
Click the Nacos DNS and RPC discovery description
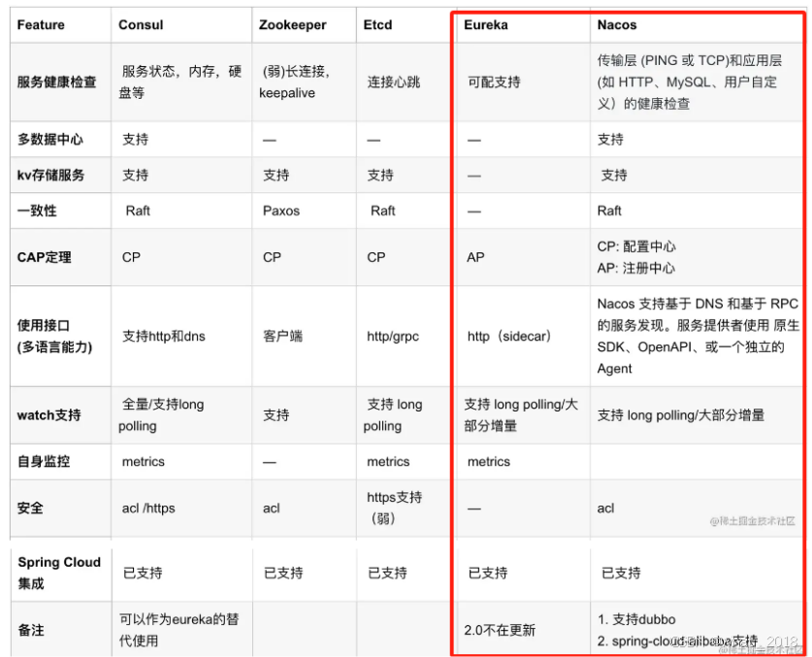pyautogui.click(x=698, y=337)
